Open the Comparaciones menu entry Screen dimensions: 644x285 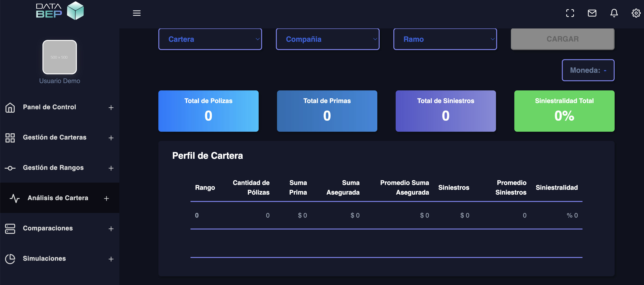click(48, 228)
